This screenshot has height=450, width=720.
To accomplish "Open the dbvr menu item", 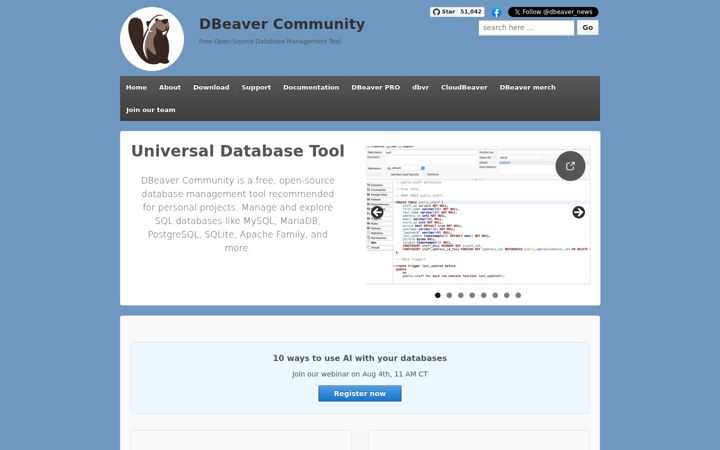I will coord(420,87).
